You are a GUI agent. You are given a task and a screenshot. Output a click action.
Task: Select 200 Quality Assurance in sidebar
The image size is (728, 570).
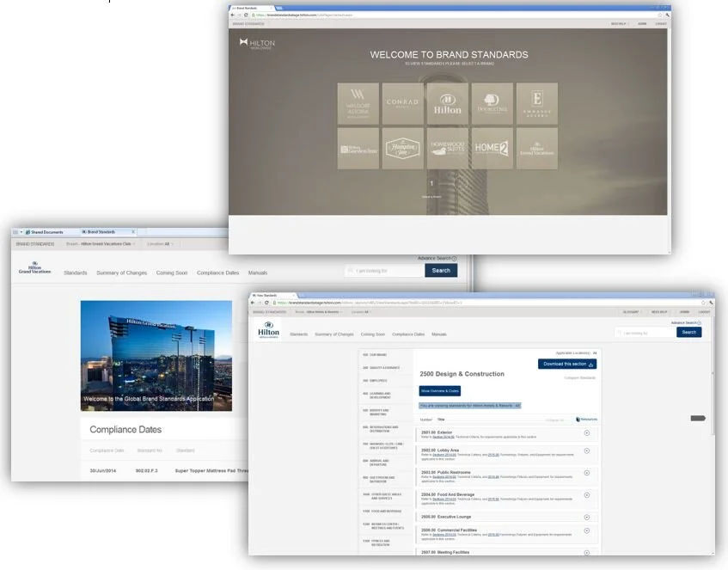381,368
